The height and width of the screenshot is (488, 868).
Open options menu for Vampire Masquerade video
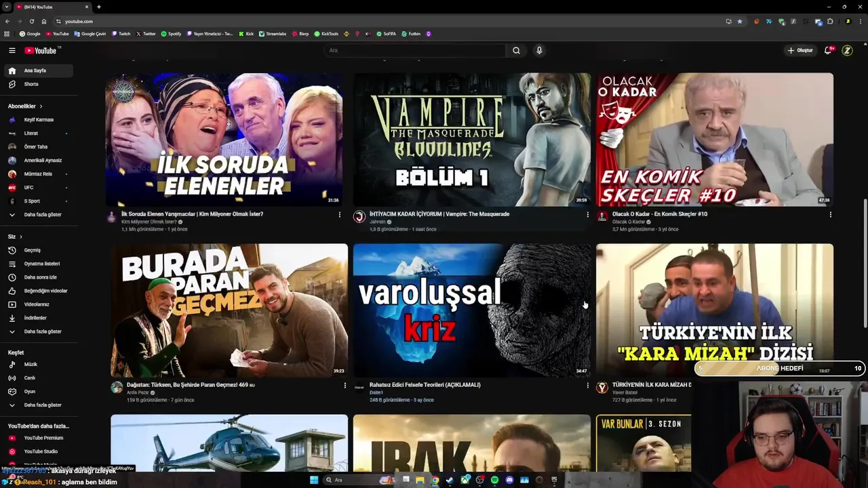point(588,214)
